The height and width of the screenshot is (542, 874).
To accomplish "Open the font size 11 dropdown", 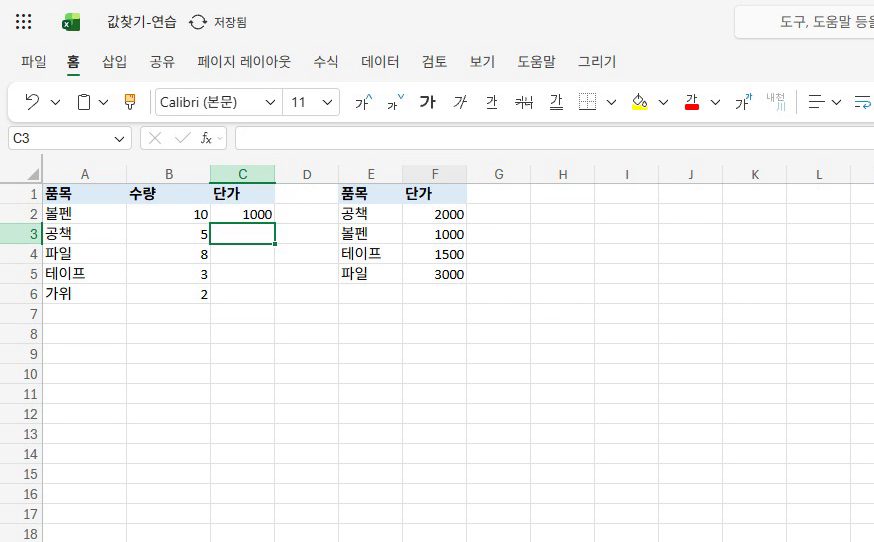I will (x=327, y=103).
